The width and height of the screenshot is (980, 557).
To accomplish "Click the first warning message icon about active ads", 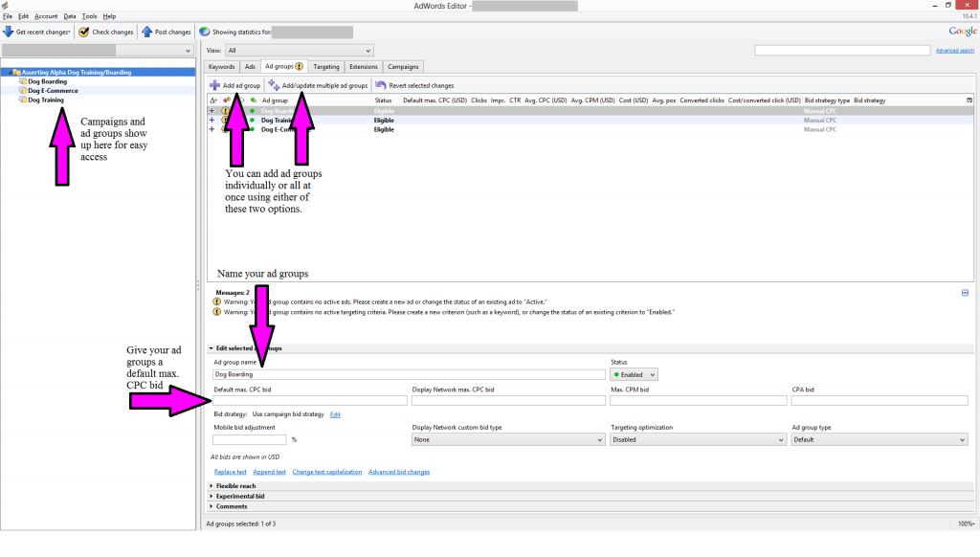I will click(x=217, y=301).
